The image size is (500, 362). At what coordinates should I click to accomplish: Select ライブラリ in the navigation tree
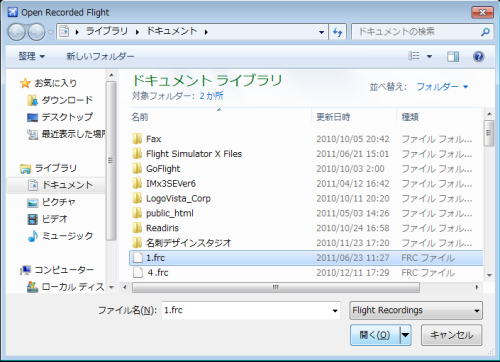pos(56,168)
